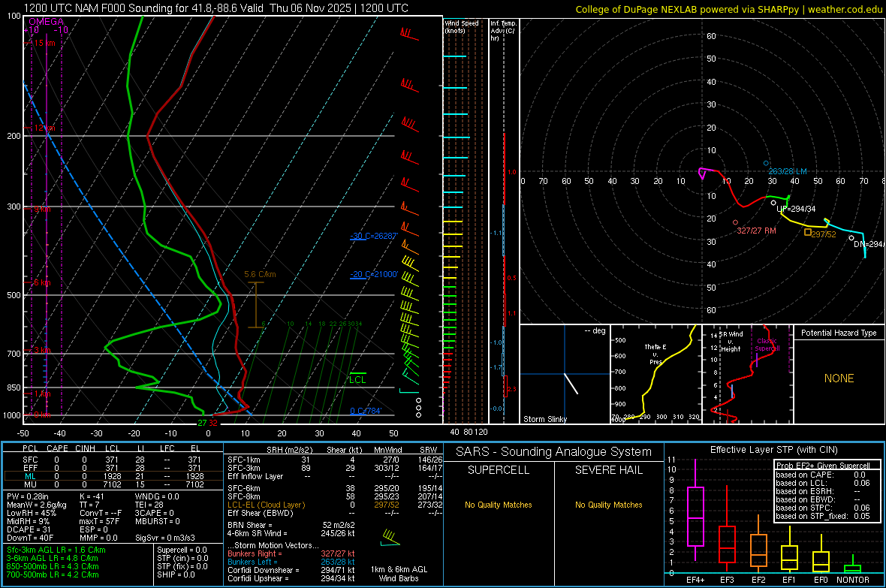The width and height of the screenshot is (886, 588).
Task: Click the 327/27 RM hodograph label
Action: [x=756, y=231]
